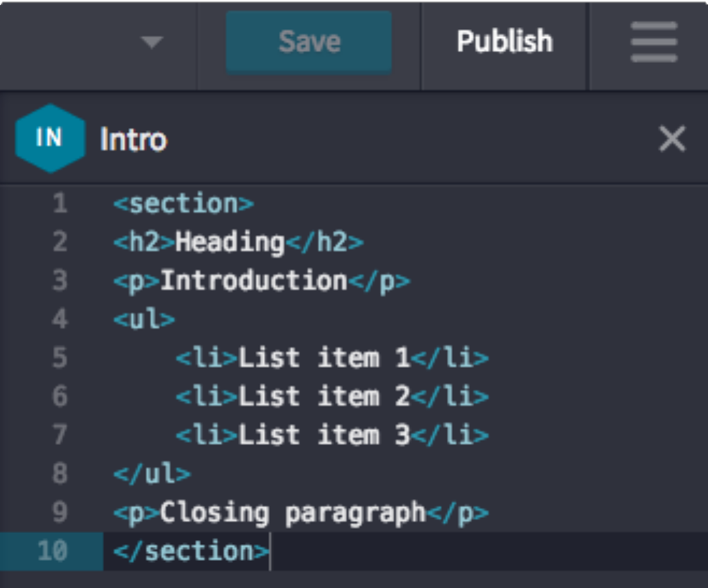Click the Publish button
The width and height of the screenshot is (708, 588).
coord(505,43)
